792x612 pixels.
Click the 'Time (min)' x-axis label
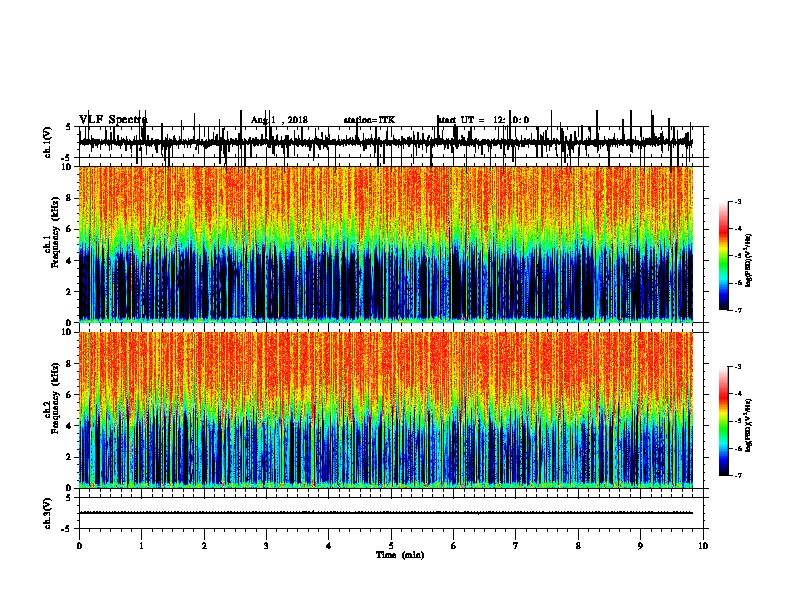point(400,555)
